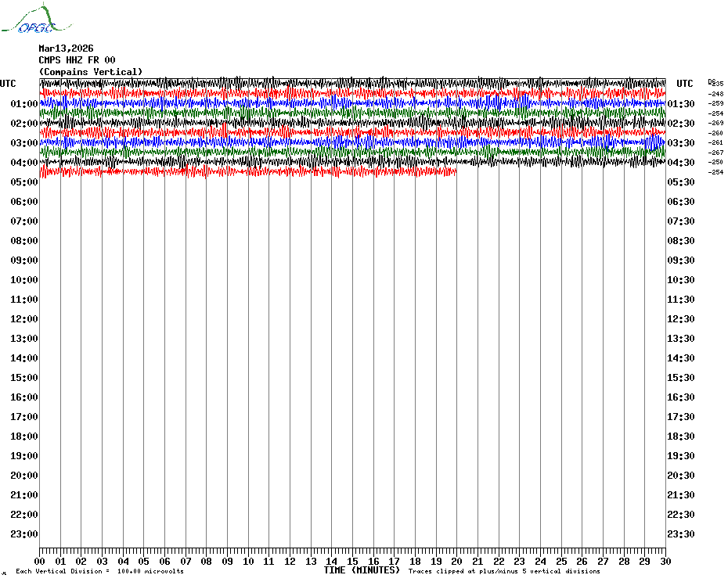Click the 05:00 hour label
The height and width of the screenshot is (582, 728).
(x=24, y=182)
